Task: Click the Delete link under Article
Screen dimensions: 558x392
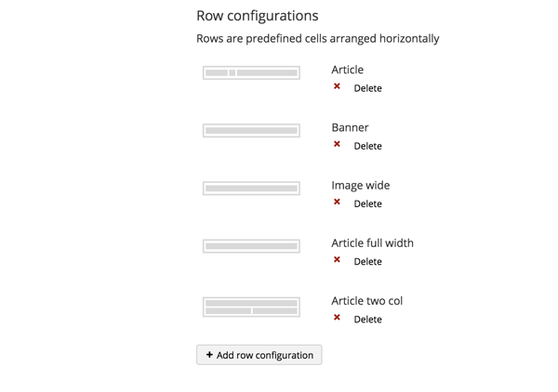Action: [x=367, y=88]
